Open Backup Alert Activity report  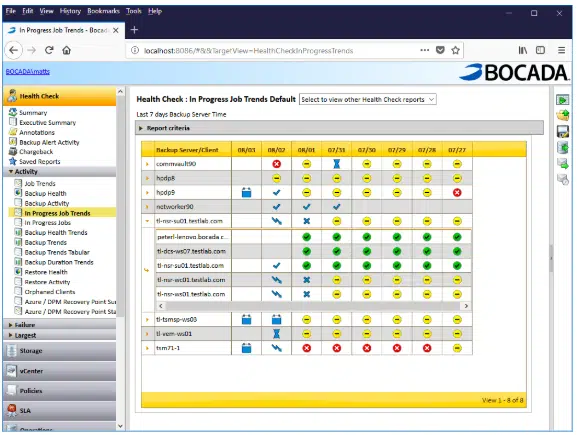49,142
